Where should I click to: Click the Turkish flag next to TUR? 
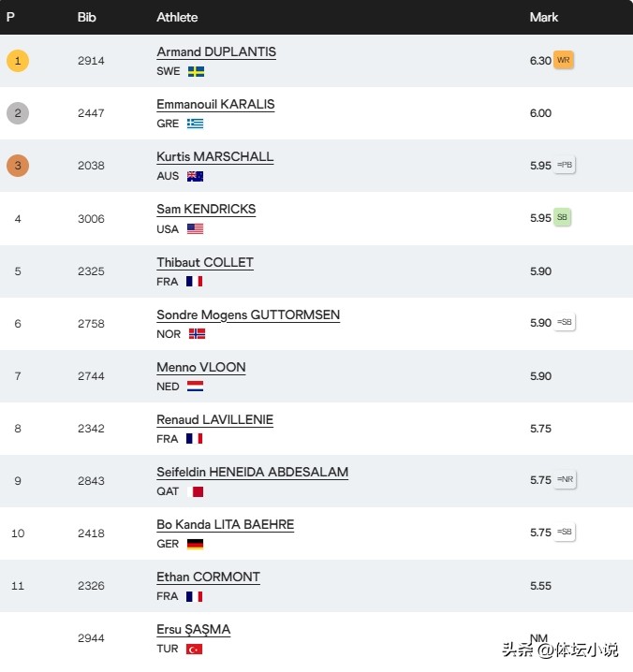tap(194, 650)
